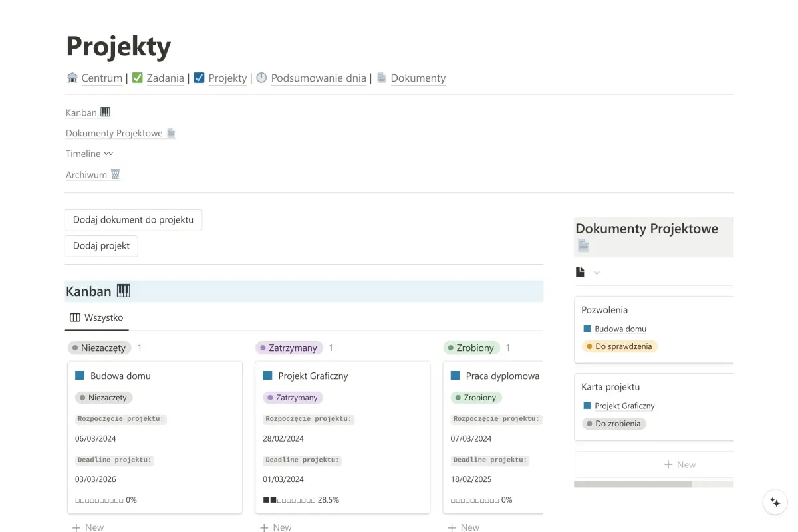Click New under the Zrobiony column
798x532 pixels.
pyautogui.click(x=464, y=527)
